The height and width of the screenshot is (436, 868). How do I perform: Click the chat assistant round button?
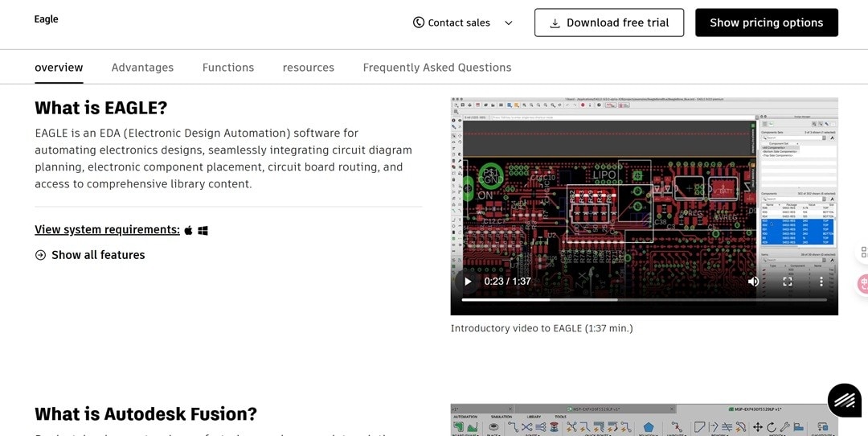(x=844, y=400)
